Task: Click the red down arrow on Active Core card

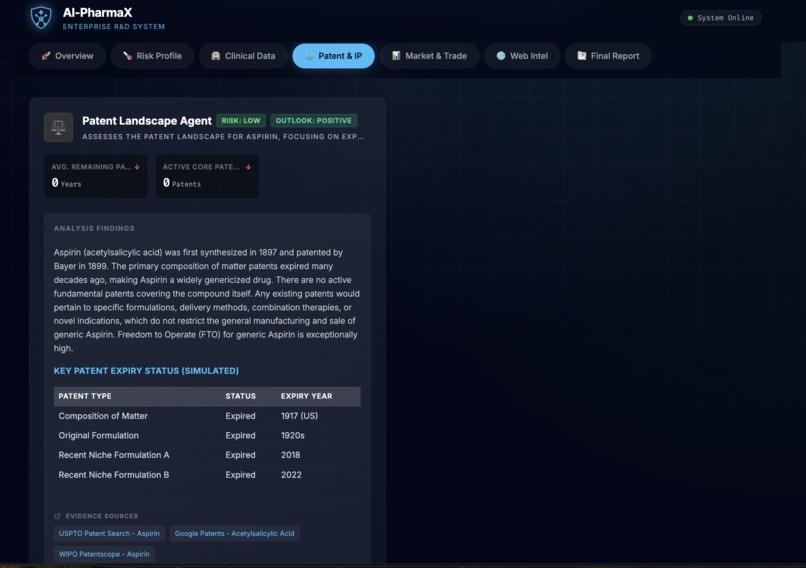Action: coord(248,167)
